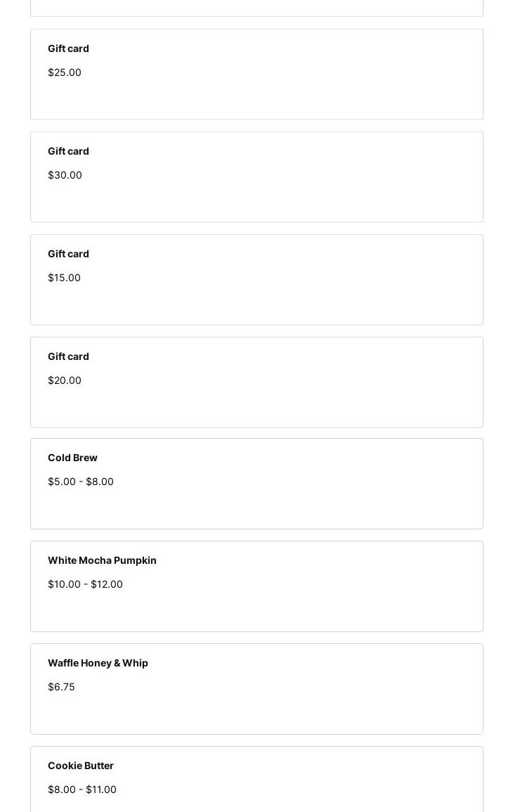
Task: Open the $25.00 Gift card item
Action: (68, 49)
